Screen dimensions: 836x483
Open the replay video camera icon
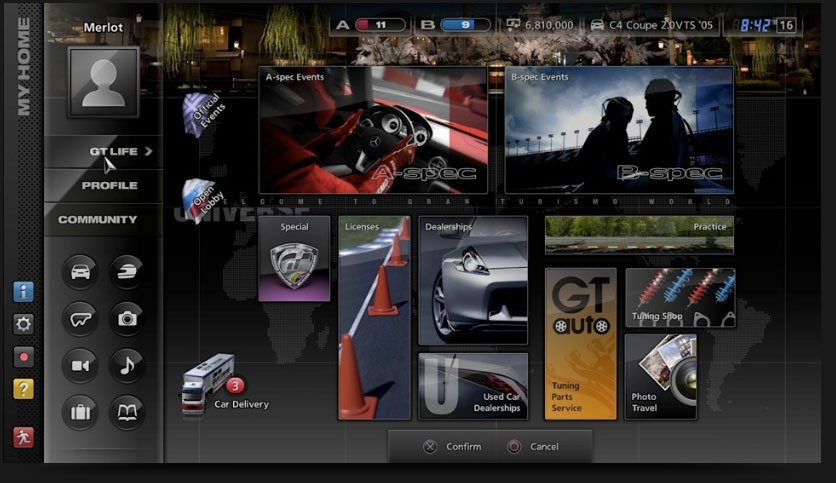pyautogui.click(x=80, y=366)
